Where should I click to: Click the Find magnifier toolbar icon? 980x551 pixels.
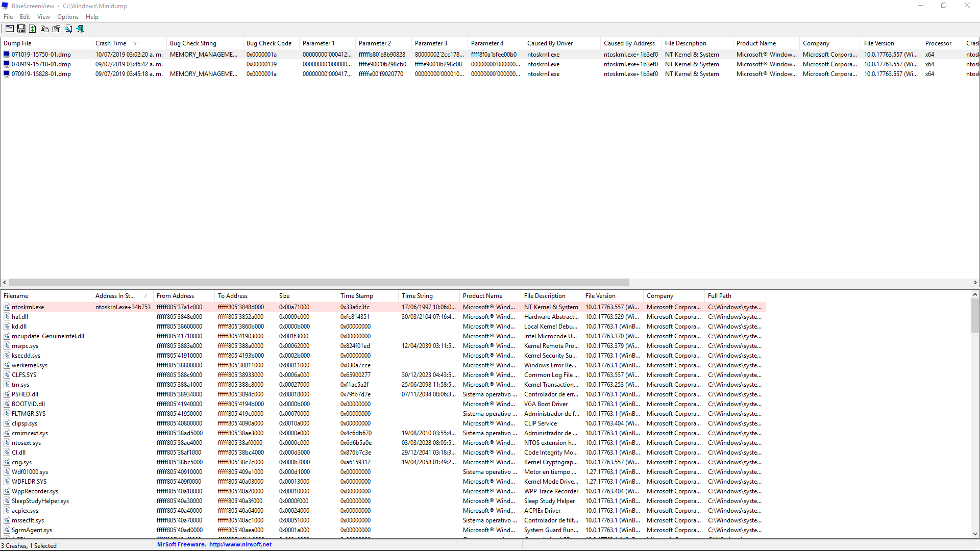[68, 29]
